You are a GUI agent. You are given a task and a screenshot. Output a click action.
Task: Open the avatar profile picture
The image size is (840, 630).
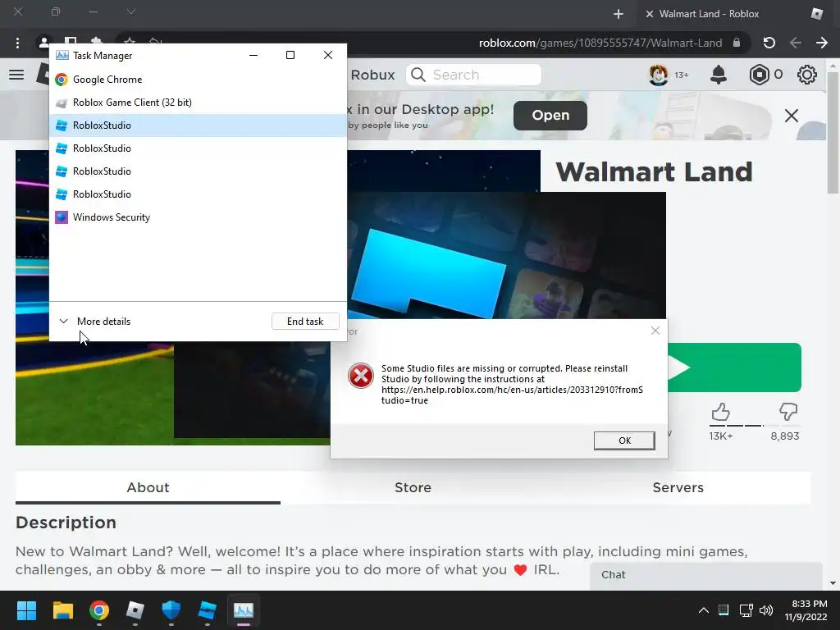click(x=659, y=75)
